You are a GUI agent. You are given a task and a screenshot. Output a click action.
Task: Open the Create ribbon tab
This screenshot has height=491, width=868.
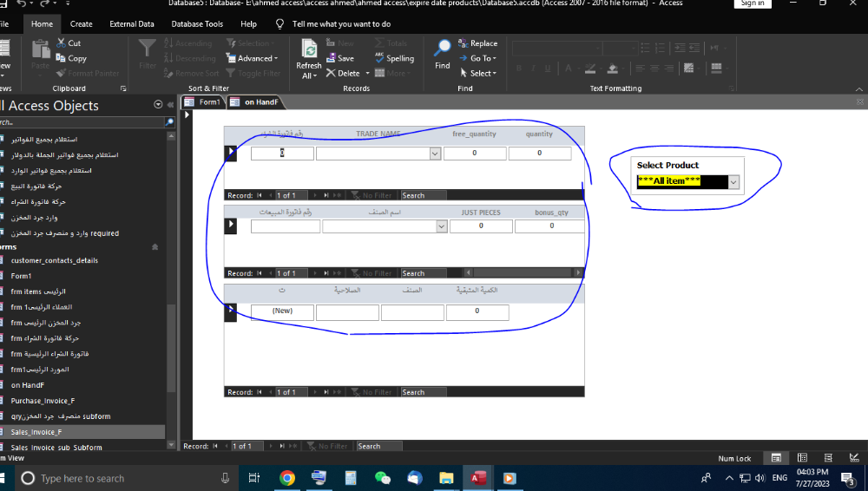(81, 24)
